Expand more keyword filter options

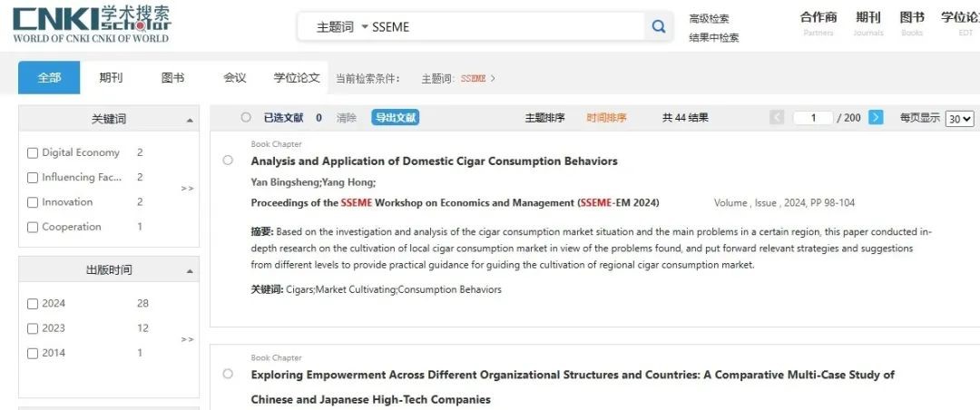coord(187,188)
